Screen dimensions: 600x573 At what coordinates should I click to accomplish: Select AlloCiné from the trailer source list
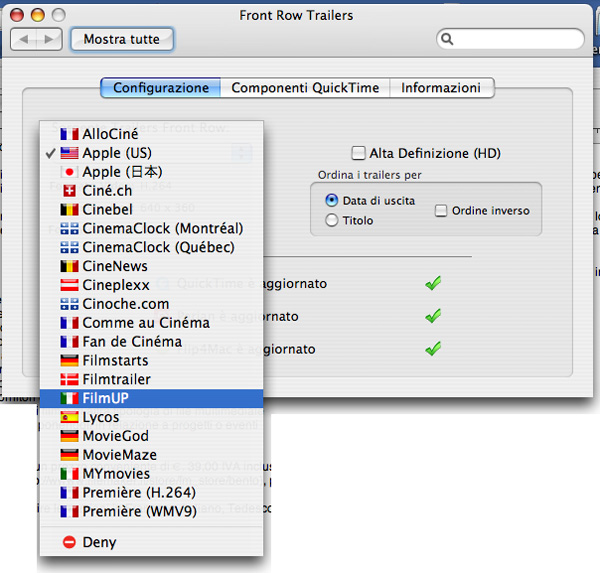152,134
